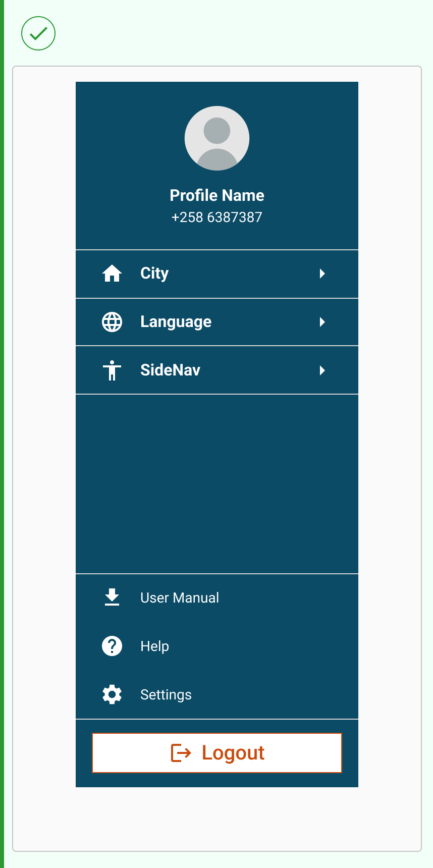Go to Settings text link
The height and width of the screenshot is (868, 433).
[x=166, y=694]
